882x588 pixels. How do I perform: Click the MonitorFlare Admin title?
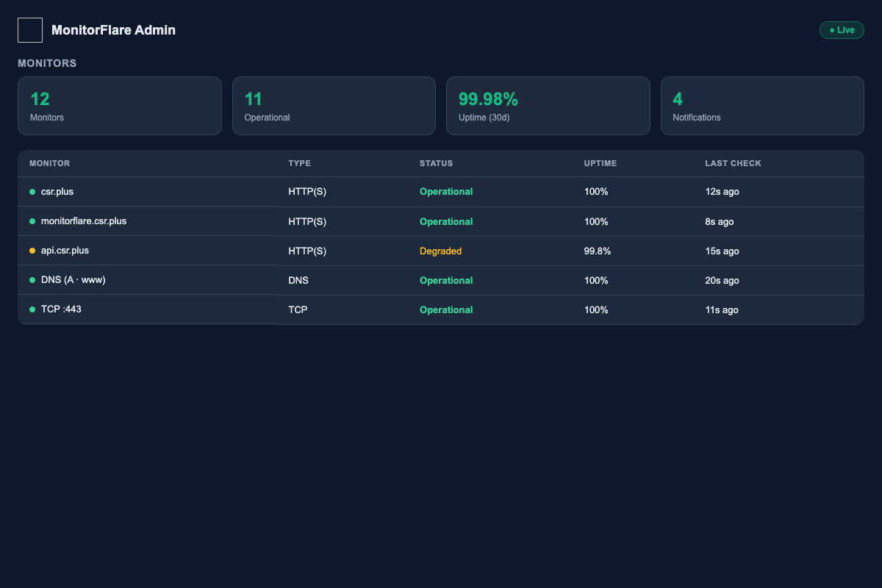pyautogui.click(x=113, y=30)
